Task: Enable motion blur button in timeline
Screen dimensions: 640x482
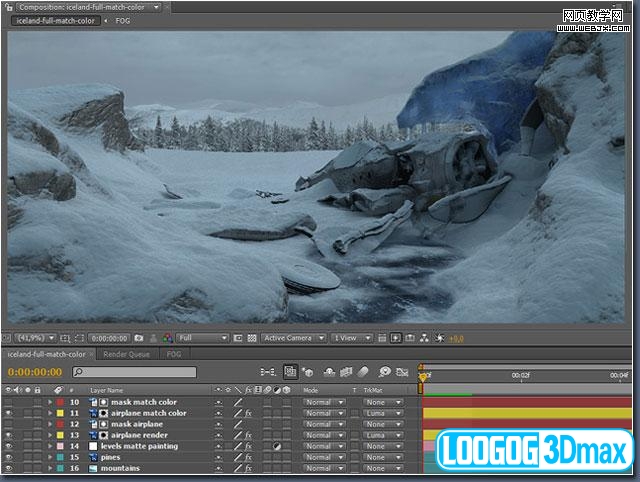Action: 362,372
